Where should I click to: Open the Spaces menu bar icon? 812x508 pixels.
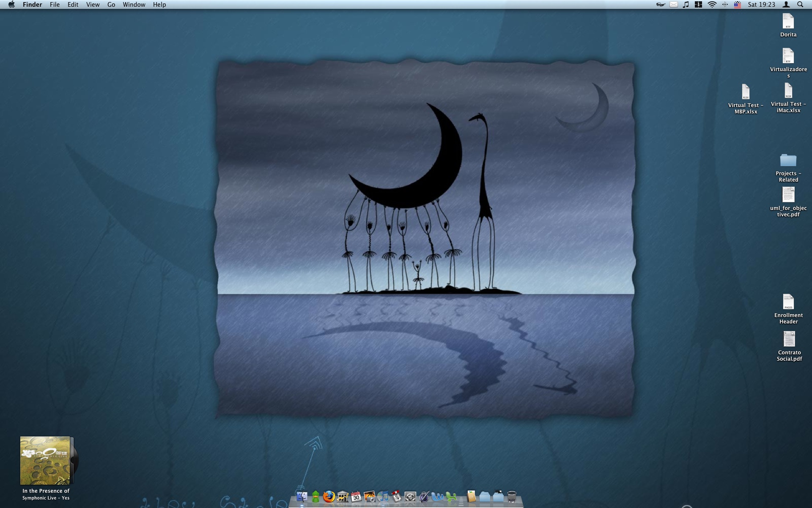click(698, 5)
